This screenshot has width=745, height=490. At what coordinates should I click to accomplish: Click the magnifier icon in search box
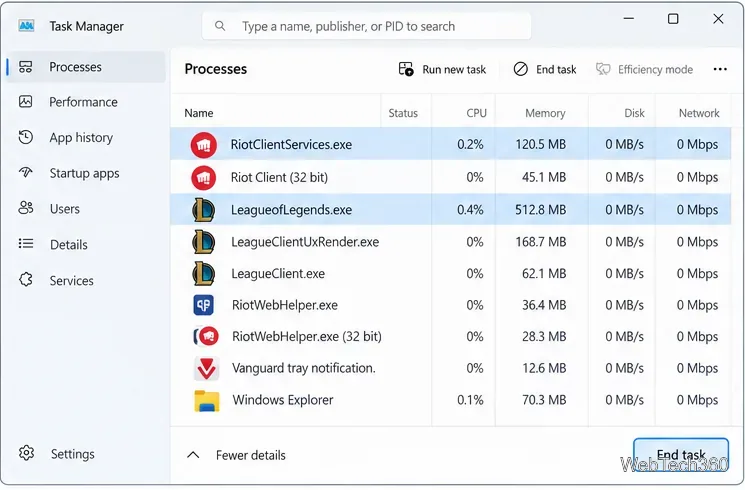[220, 26]
